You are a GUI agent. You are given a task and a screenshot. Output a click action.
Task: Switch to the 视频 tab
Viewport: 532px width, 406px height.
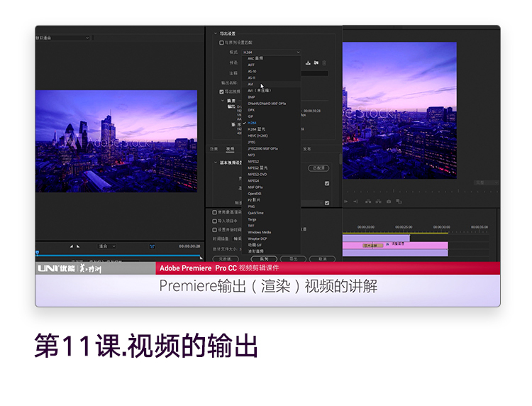click(230, 149)
